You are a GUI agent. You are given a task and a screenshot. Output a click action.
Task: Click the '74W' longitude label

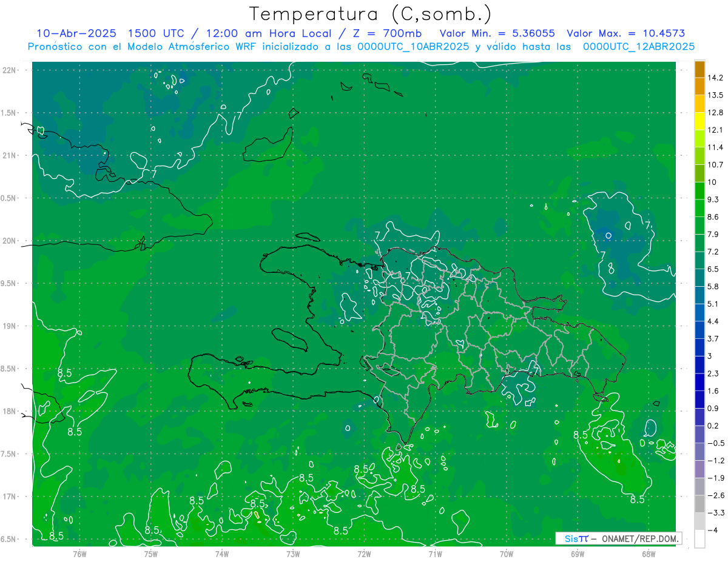(222, 554)
